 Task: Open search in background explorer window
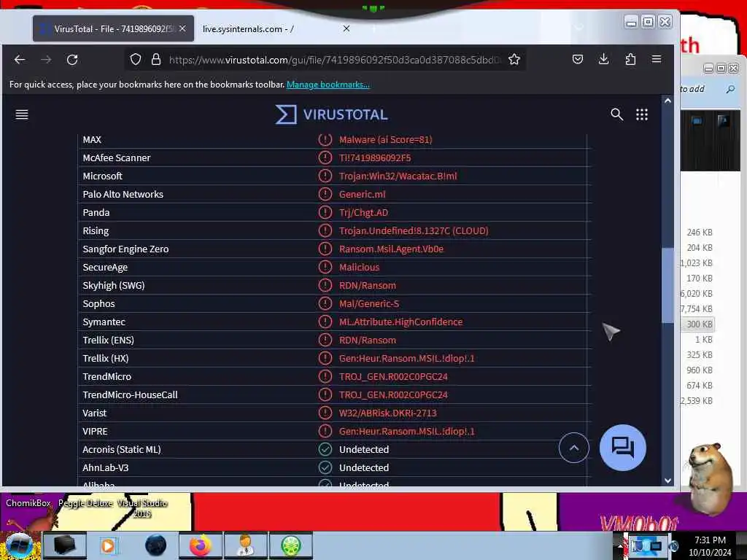[730, 89]
